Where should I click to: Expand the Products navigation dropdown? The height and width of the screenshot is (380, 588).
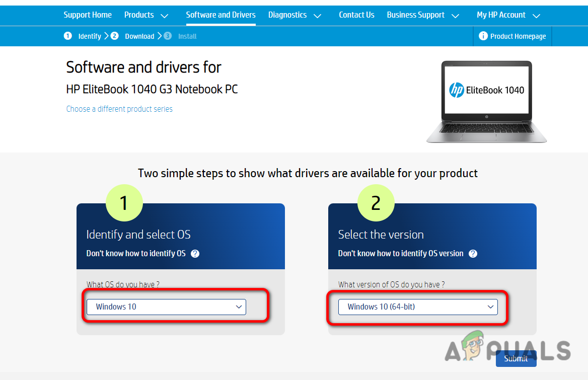[146, 15]
